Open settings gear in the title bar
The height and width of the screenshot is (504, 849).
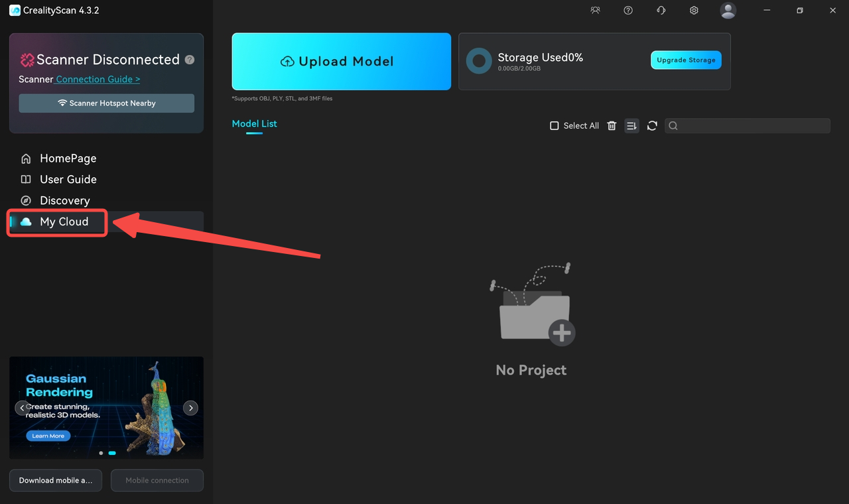(694, 11)
